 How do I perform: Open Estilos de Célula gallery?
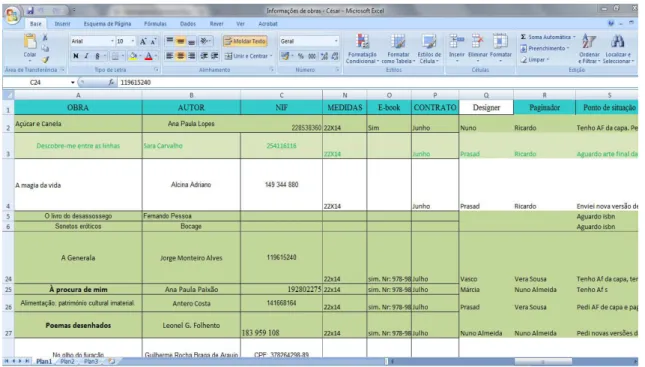[429, 49]
